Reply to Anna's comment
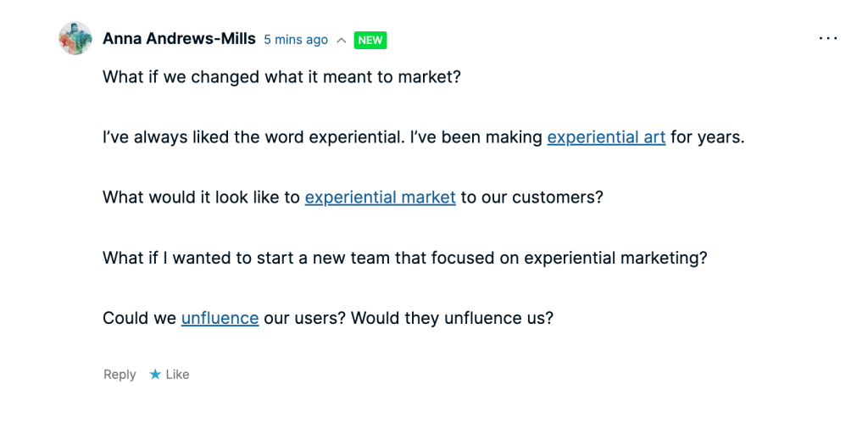Image resolution: width=868 pixels, height=440 pixels. click(x=120, y=374)
